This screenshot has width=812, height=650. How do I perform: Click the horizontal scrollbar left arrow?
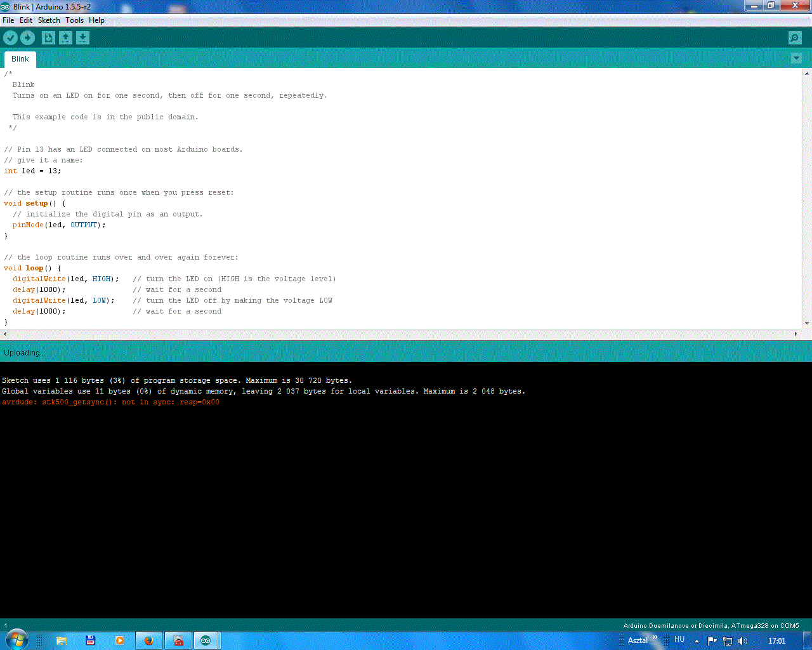(6, 334)
